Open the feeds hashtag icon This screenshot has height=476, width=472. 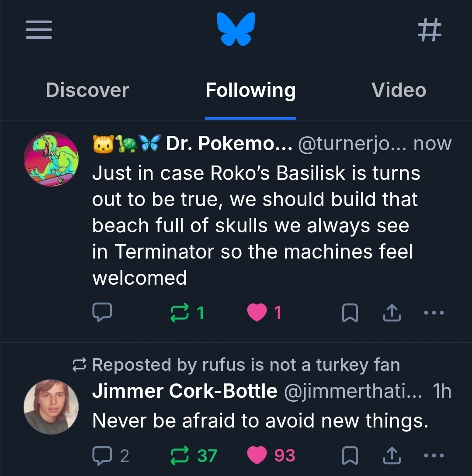(430, 31)
